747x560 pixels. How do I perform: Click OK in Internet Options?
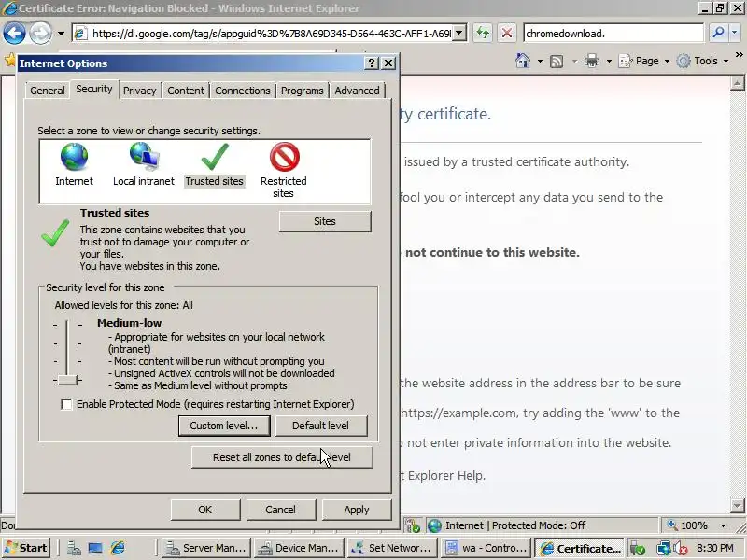pos(205,510)
